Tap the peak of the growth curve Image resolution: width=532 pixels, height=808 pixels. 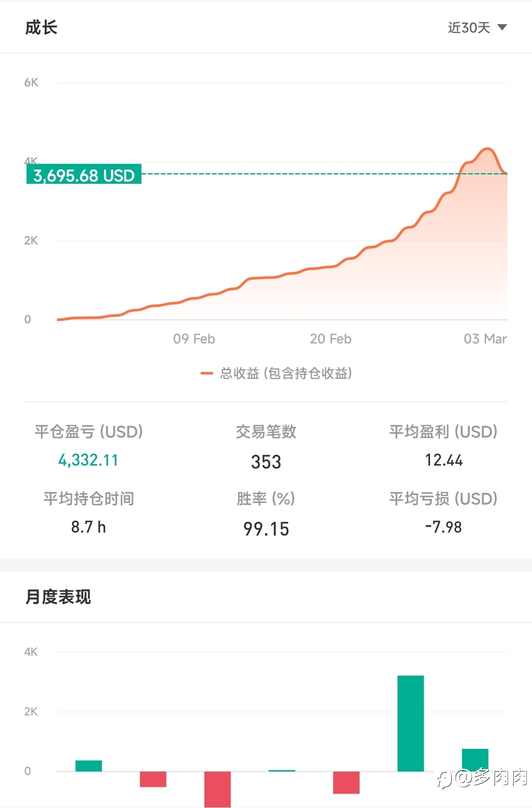487,148
